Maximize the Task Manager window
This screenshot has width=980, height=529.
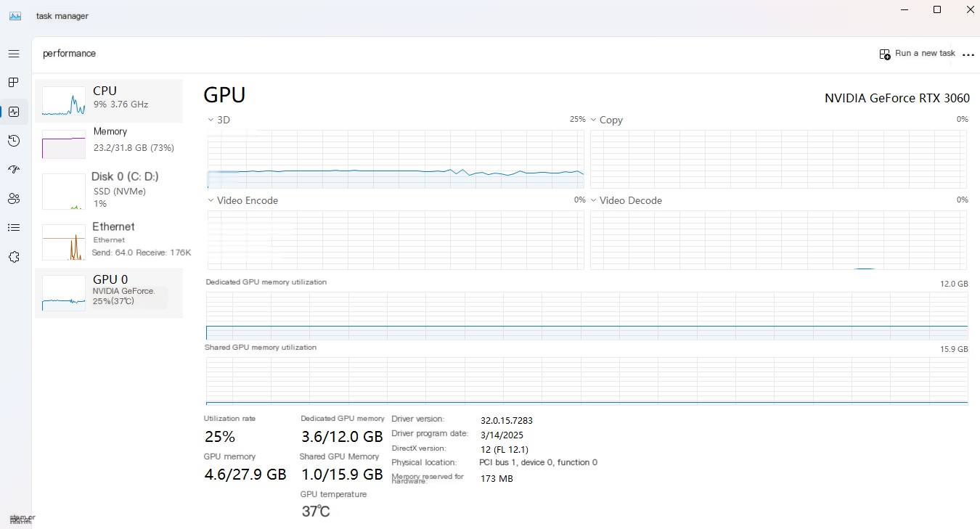(937, 10)
